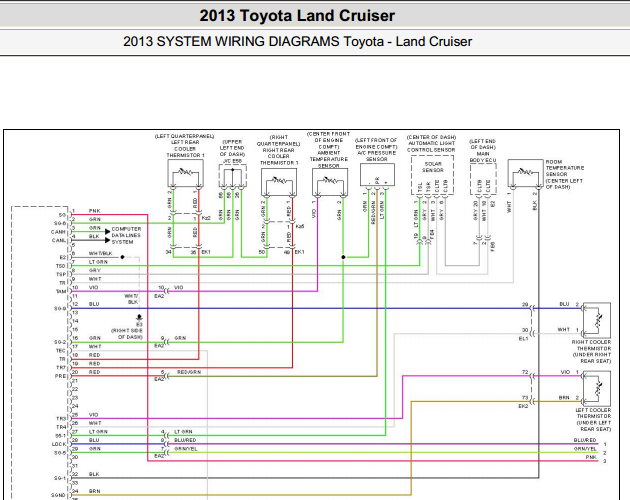Select the 'EL1' connector label
630x500 pixels.
pos(524,339)
